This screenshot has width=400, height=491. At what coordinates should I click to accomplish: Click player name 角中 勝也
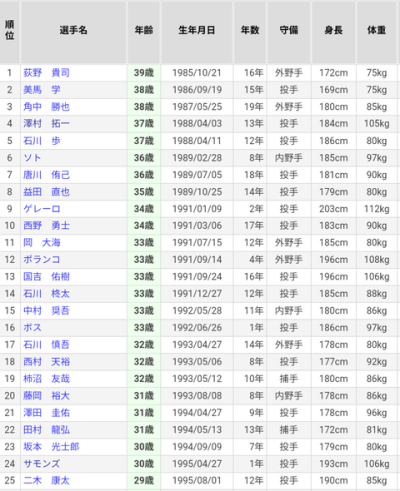[46, 107]
